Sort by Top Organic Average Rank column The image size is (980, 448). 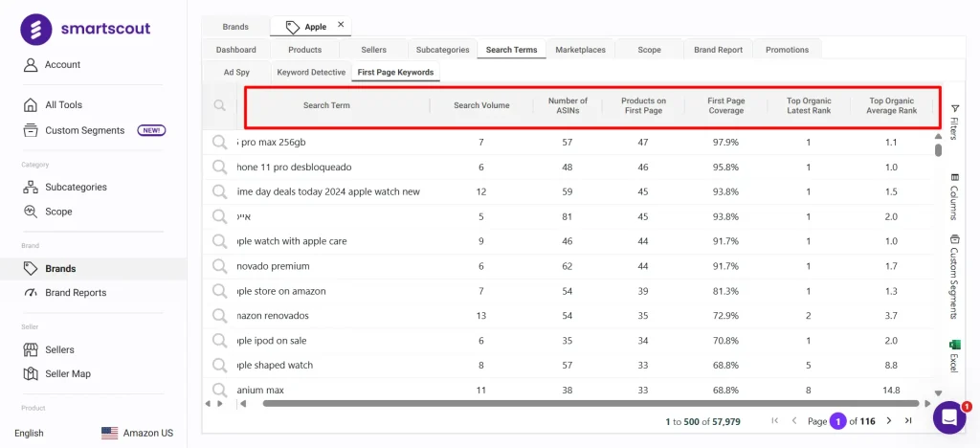(x=891, y=105)
